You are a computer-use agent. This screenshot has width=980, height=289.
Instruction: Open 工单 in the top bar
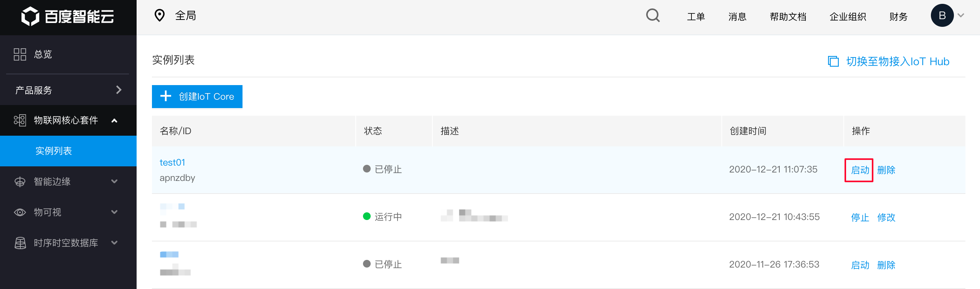(696, 17)
